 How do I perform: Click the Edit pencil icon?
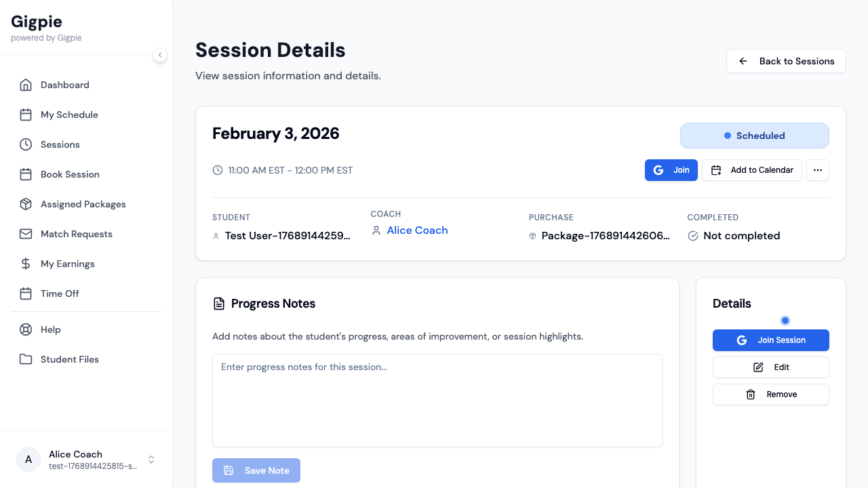[759, 367]
